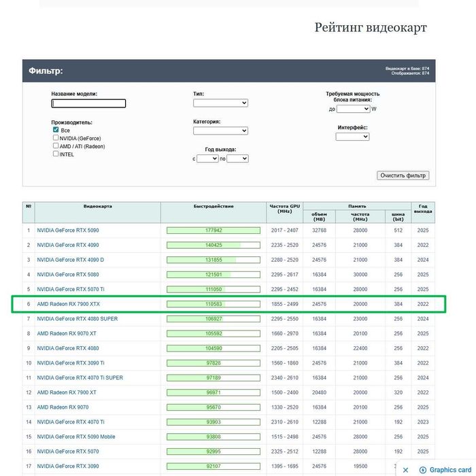Click the performance bar showing 131855
The height and width of the screenshot is (476, 476).
pyautogui.click(x=214, y=260)
